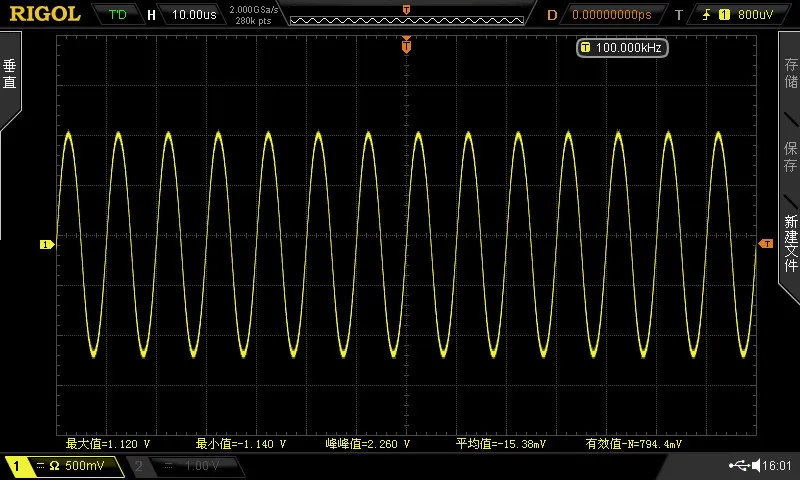Select the 保存 save menu item

790,157
